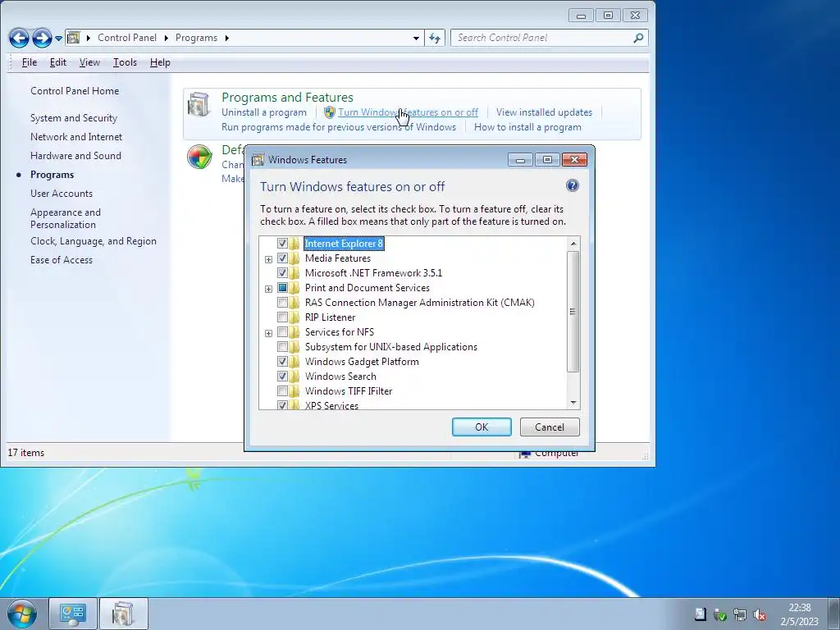Click the features list scroll up arrow
Viewport: 840px width, 630px height.
click(573, 244)
